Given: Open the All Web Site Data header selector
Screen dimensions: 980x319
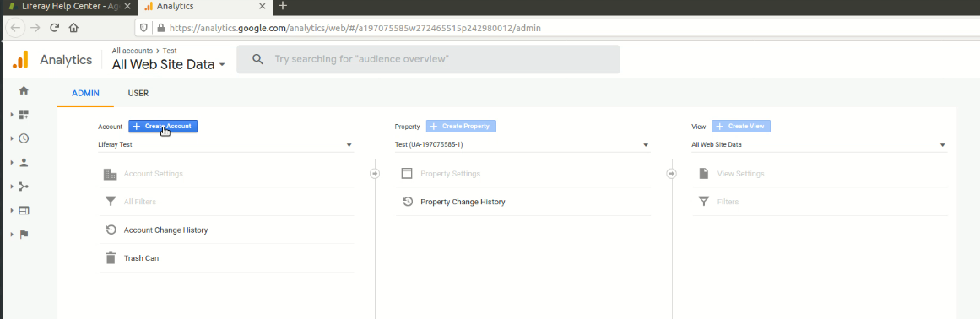Looking at the screenshot, I should pos(168,63).
